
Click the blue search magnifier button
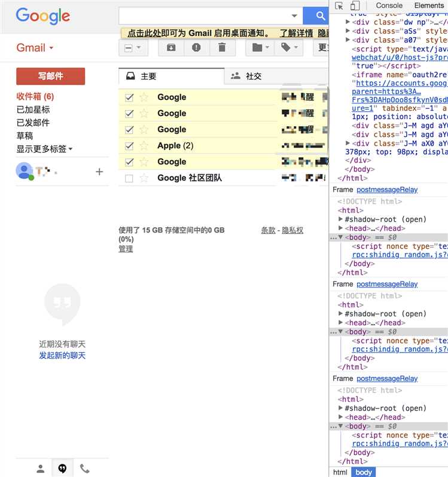click(316, 16)
